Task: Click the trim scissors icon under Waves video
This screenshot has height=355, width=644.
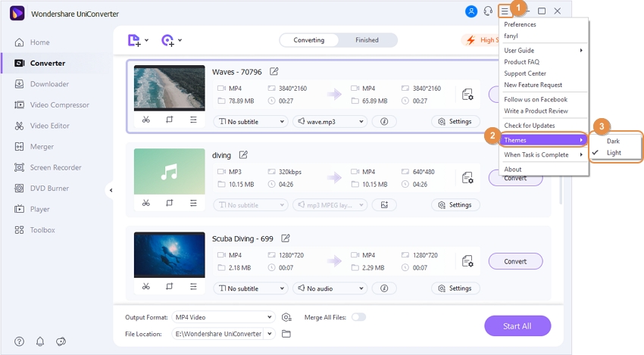Action: pyautogui.click(x=145, y=120)
